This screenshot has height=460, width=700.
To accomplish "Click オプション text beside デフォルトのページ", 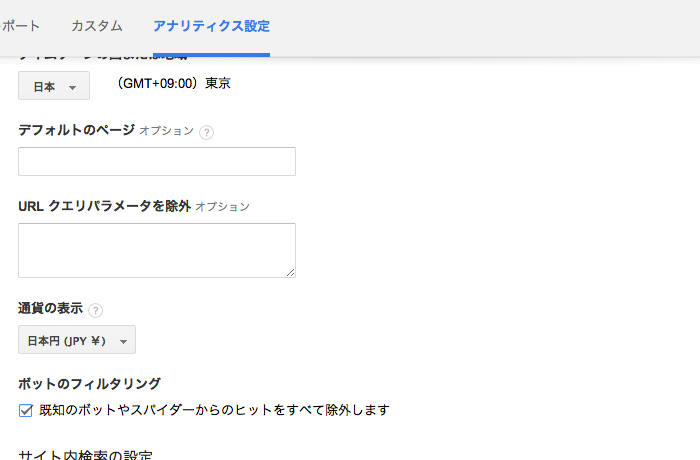I will click(166, 131).
